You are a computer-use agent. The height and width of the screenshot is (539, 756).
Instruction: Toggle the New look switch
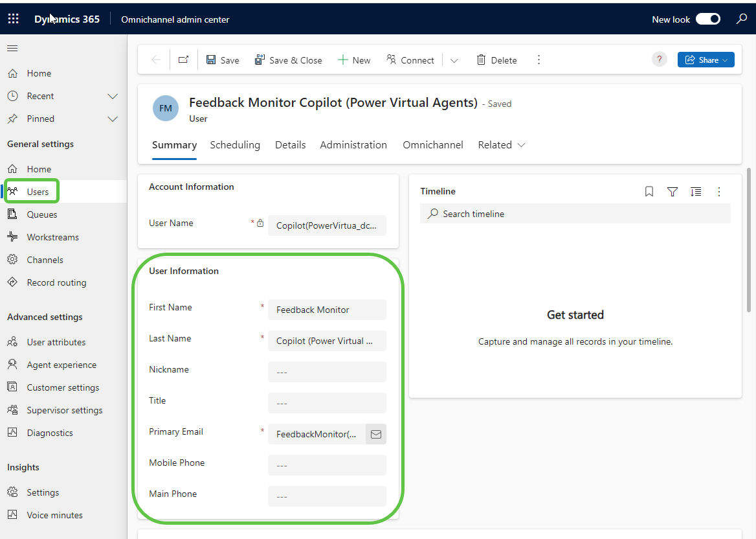click(707, 19)
